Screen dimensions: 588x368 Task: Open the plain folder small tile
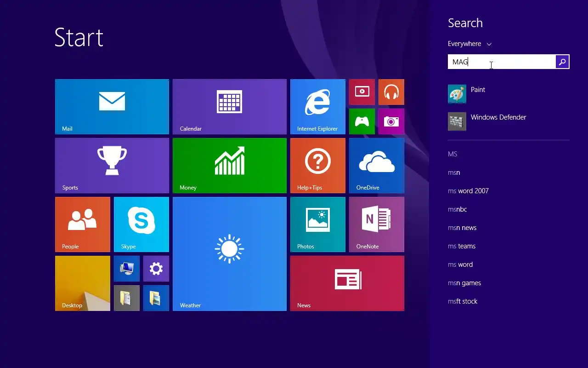coord(127,298)
